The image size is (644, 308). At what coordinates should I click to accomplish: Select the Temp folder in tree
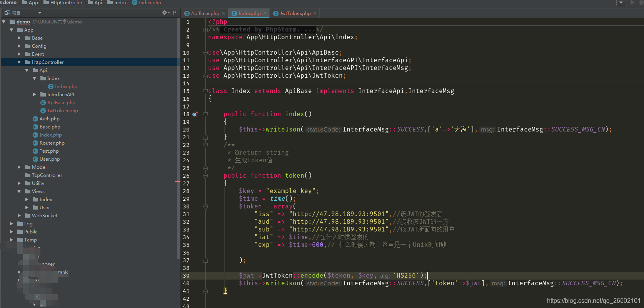[x=30, y=240]
